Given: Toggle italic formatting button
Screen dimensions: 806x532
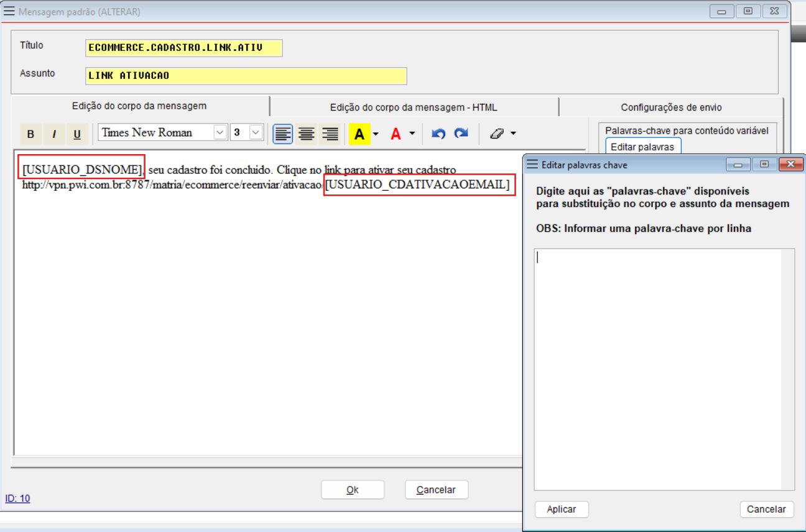Looking at the screenshot, I should tap(54, 134).
